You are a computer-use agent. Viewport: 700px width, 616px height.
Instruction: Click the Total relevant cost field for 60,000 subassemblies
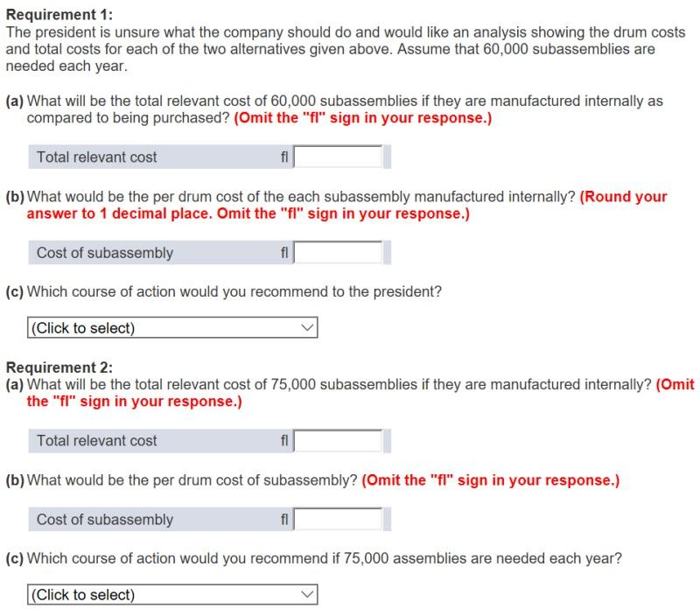click(338, 157)
